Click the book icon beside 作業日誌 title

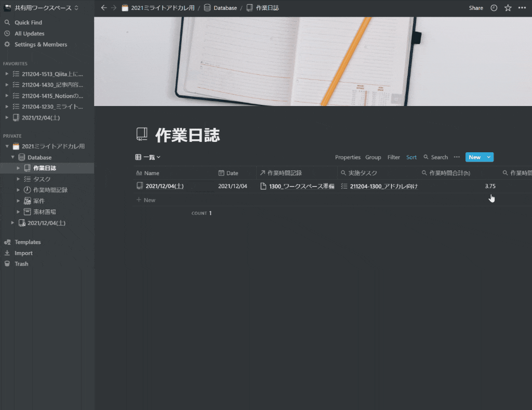point(141,134)
